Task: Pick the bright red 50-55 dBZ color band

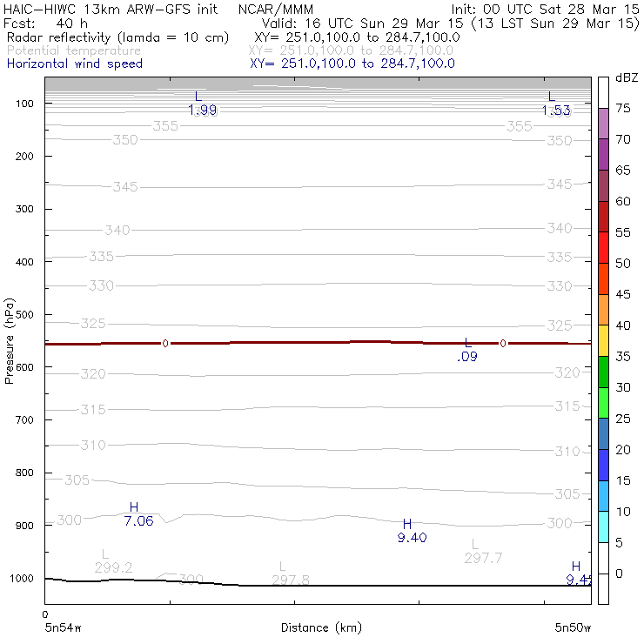Action: click(x=603, y=248)
